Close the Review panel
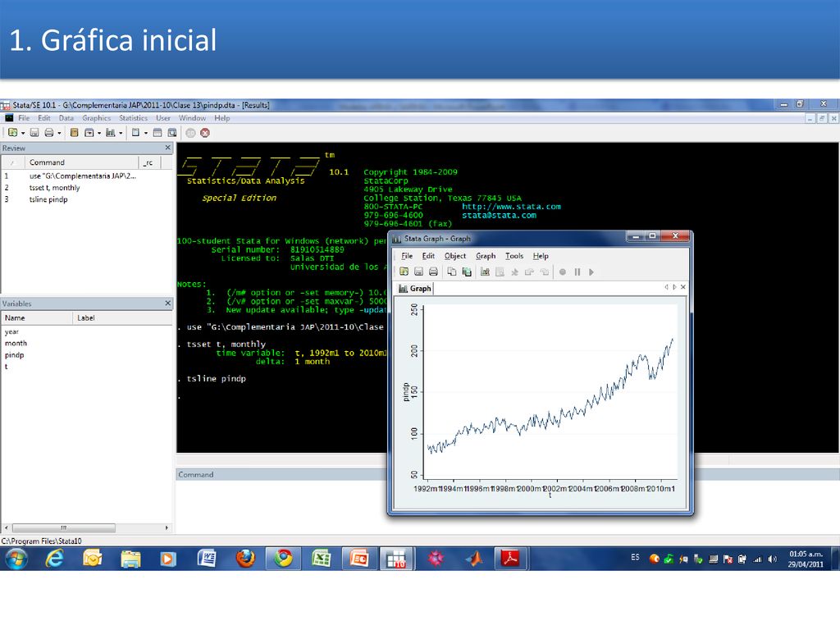 coord(167,148)
